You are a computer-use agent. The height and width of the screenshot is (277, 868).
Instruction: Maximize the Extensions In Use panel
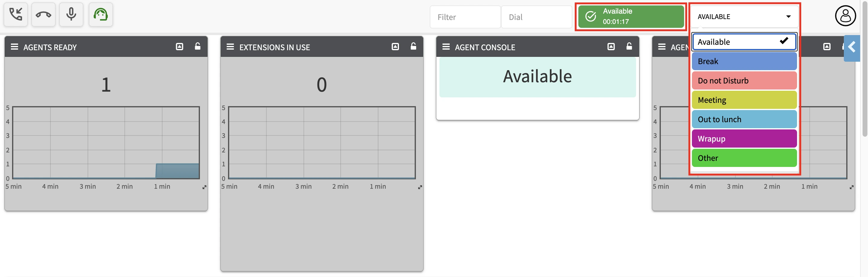pos(395,47)
